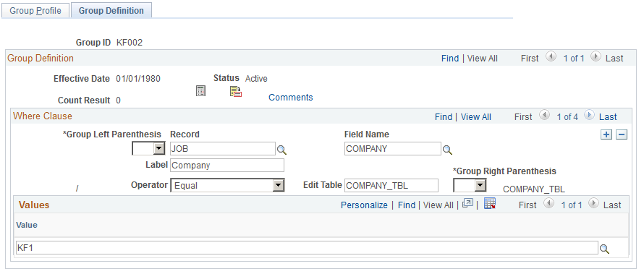Open Record lookup magnifier next to JOB
644x274 pixels.
pos(281,150)
